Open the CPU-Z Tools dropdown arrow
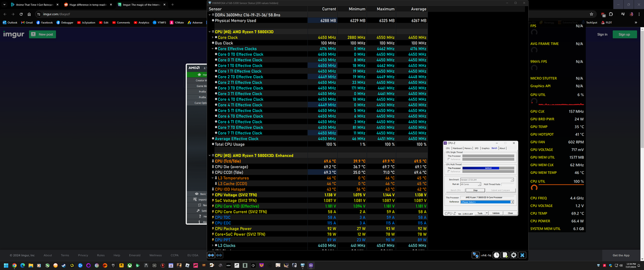644x270 pixels. (x=486, y=213)
